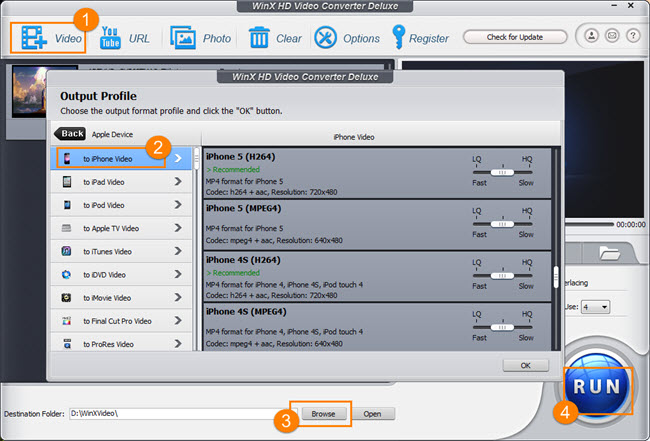
Task: Click the OK button
Action: pos(526,365)
